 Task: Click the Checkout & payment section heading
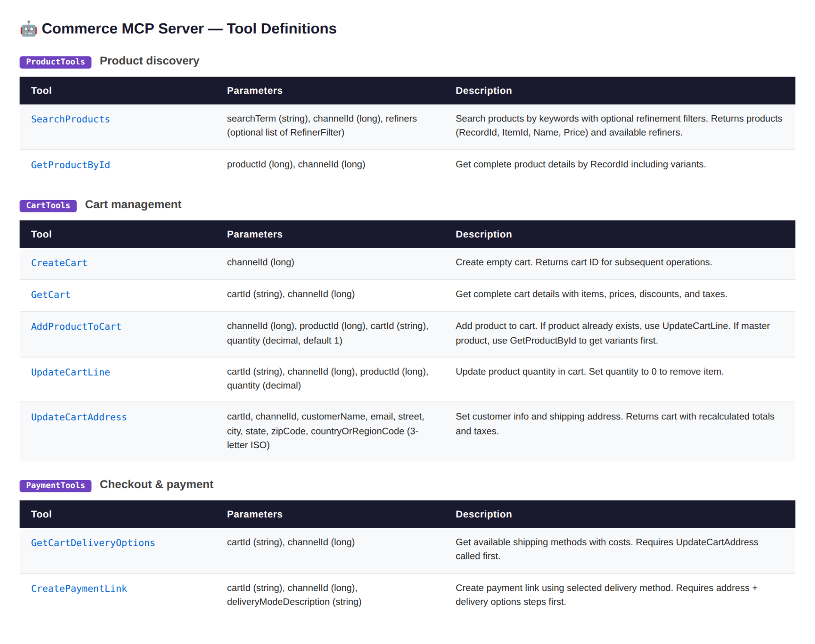click(156, 484)
